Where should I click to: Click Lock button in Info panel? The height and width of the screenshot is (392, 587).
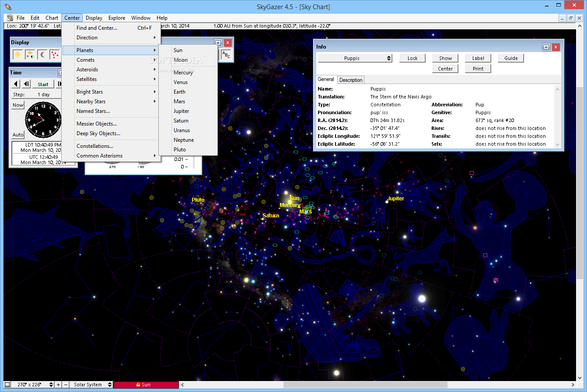(412, 58)
